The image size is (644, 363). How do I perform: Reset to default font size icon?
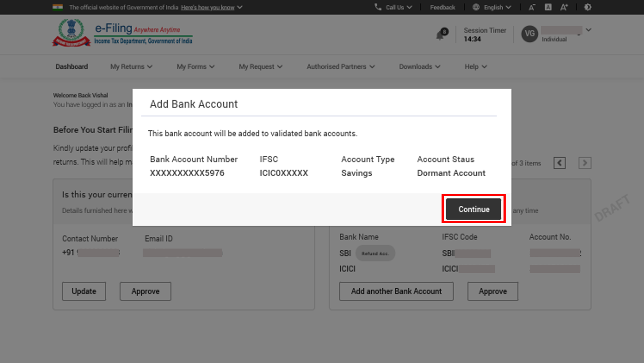pyautogui.click(x=548, y=7)
